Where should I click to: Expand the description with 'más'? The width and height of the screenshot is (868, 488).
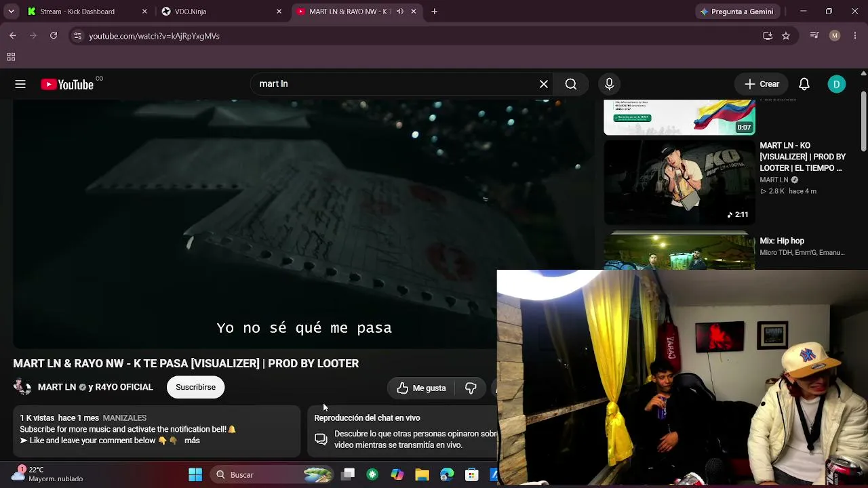pos(192,441)
